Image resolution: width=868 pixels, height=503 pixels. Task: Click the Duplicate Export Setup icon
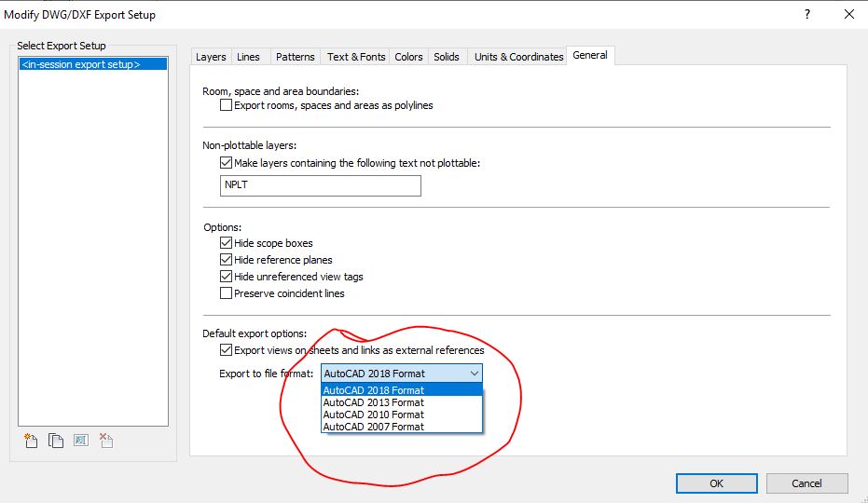[x=56, y=441]
